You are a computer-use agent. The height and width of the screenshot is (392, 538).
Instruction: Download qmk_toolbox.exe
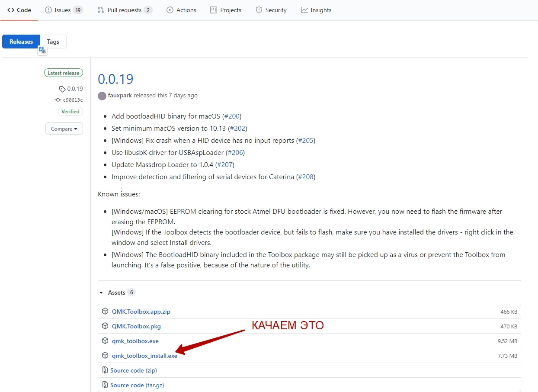coord(135,341)
